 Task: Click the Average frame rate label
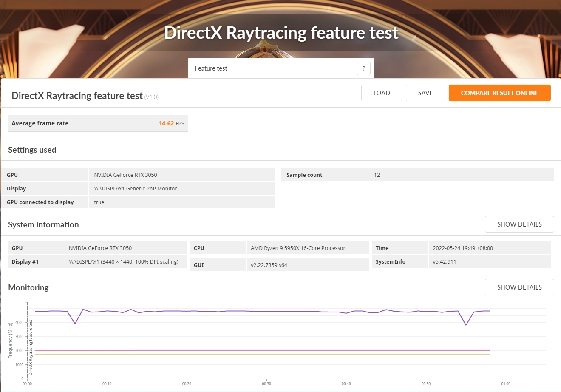point(40,123)
